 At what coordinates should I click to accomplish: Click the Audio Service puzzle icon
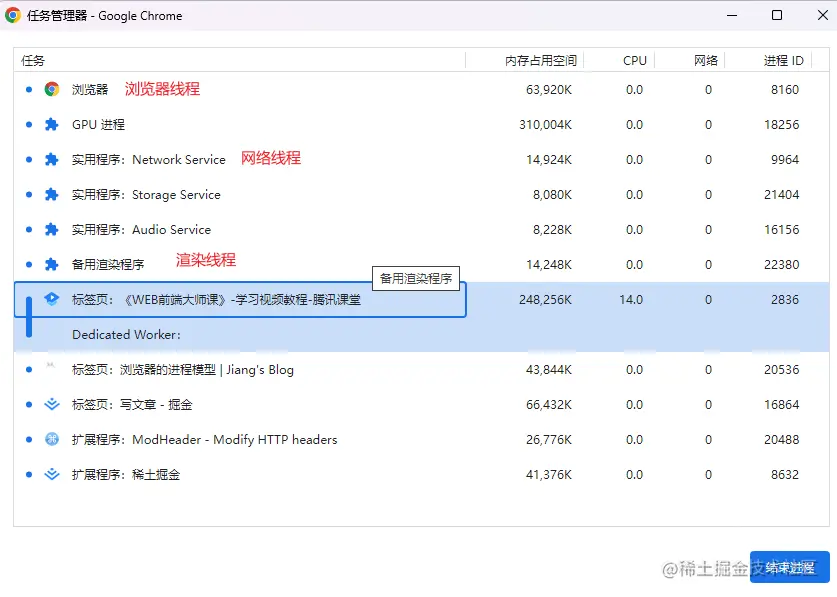(52, 230)
